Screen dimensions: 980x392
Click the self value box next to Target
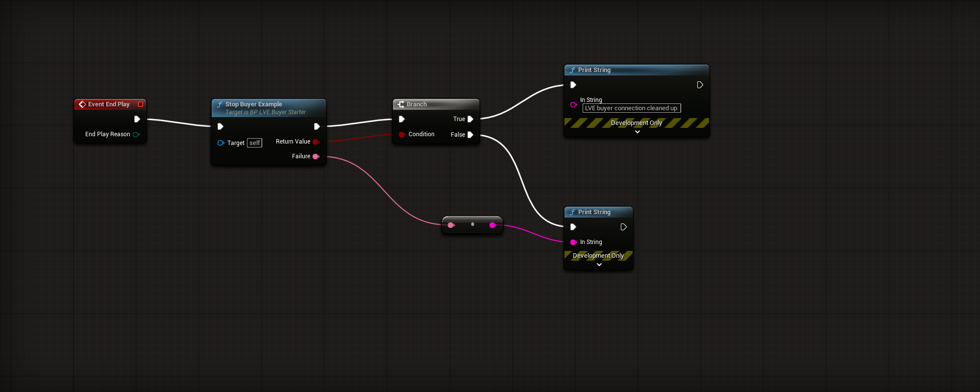[255, 143]
